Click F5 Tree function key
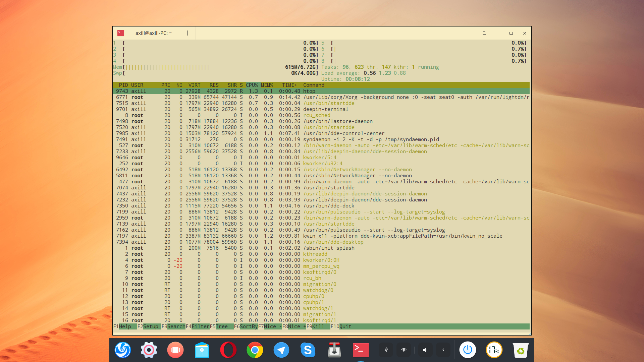 (x=221, y=326)
